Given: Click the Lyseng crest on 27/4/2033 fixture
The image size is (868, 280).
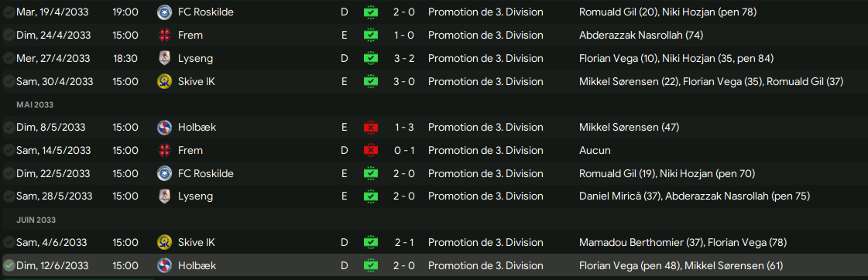Looking at the screenshot, I should 164,58.
